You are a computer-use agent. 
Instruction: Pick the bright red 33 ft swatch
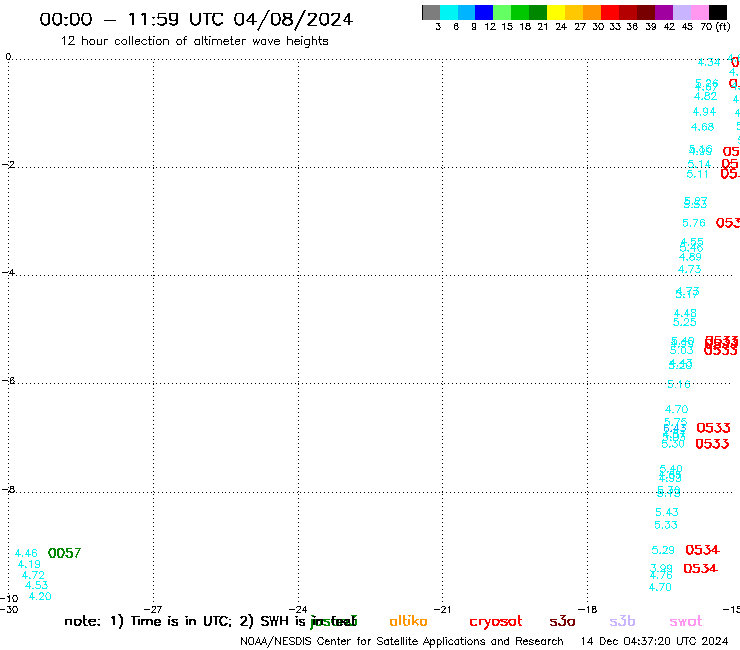[610, 12]
